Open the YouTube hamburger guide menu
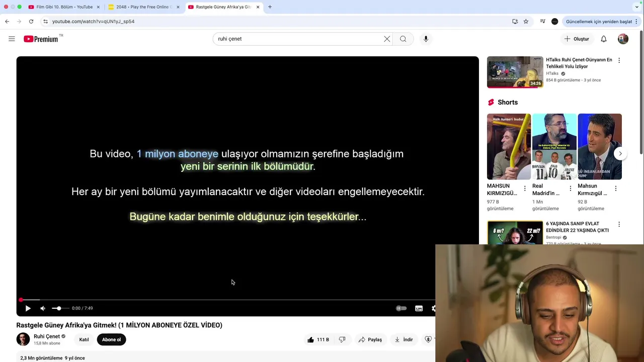644x362 pixels. pos(12,39)
